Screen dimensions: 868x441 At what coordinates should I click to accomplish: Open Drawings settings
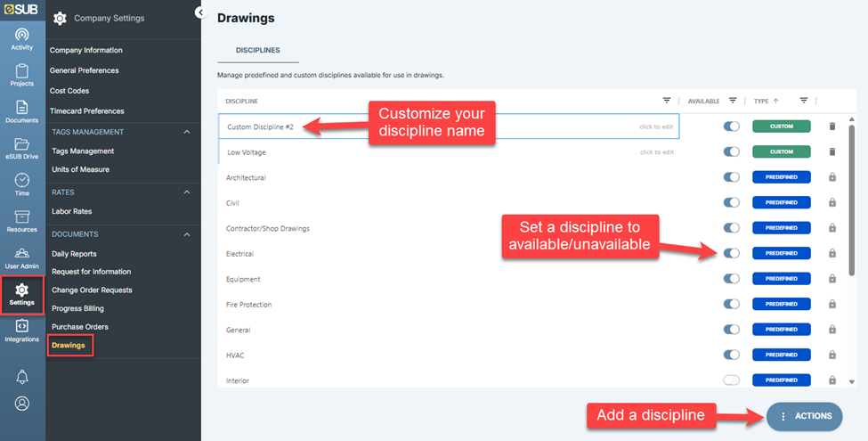tap(69, 345)
